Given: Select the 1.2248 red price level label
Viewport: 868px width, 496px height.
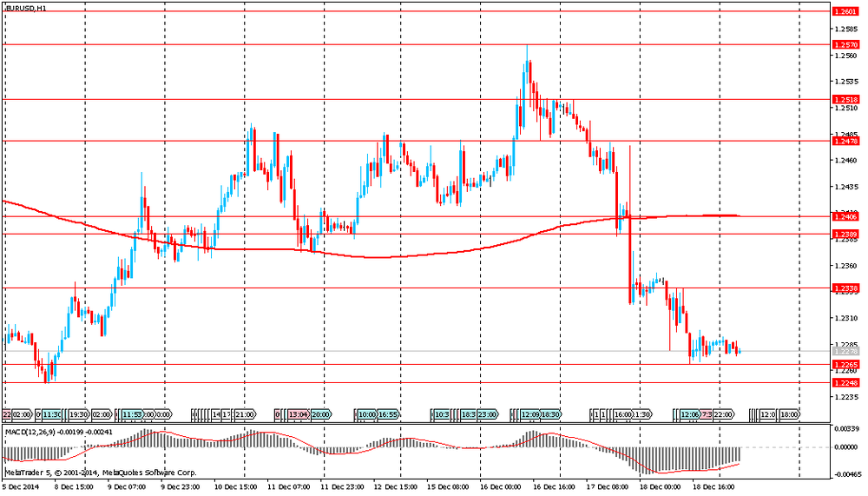Looking at the screenshot, I should 845,383.
